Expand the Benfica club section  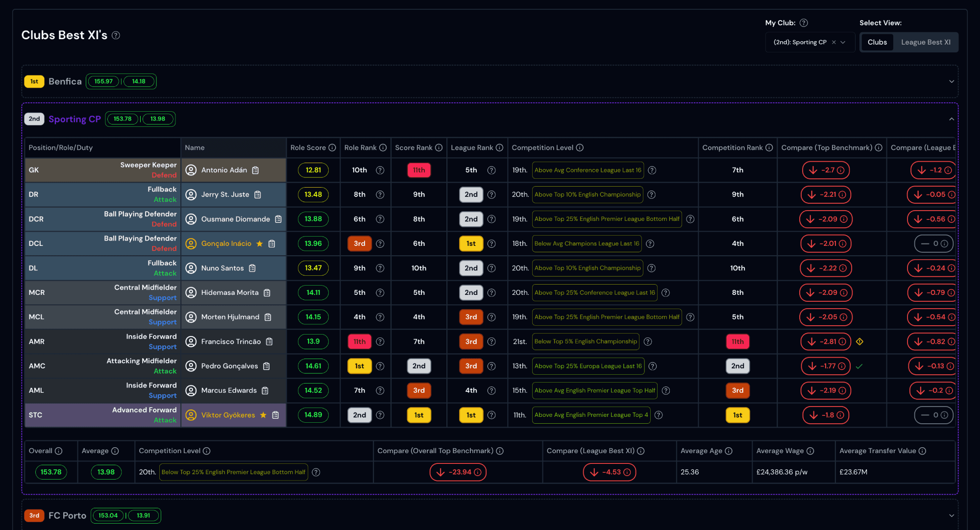952,82
